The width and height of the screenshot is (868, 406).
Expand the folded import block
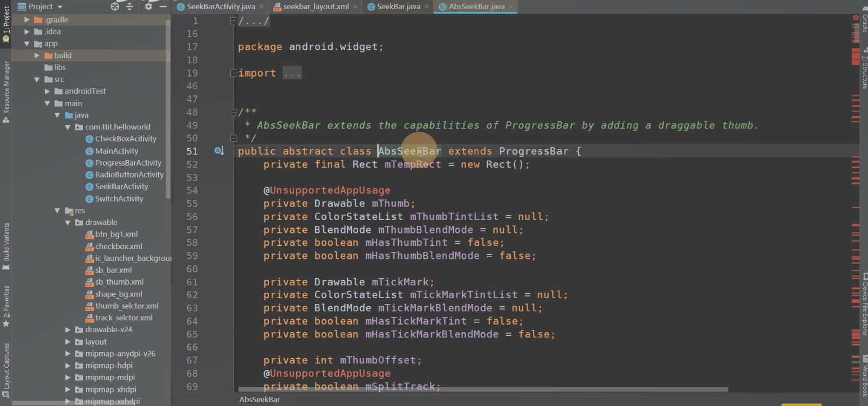point(234,73)
